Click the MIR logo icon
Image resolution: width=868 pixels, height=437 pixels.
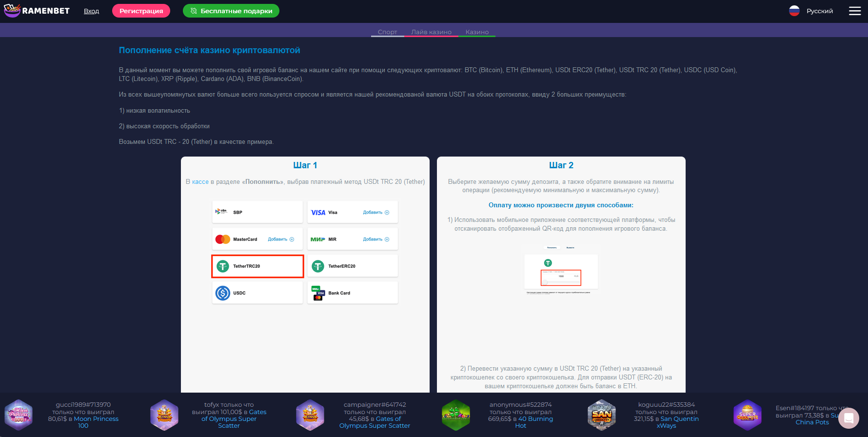pos(318,239)
